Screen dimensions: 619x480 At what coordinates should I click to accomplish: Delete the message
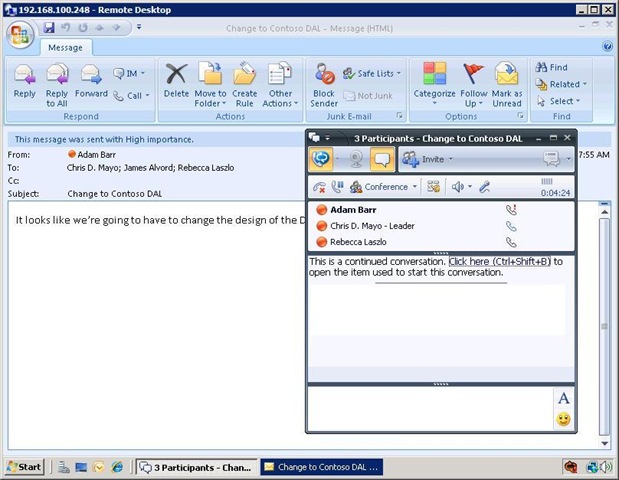pyautogui.click(x=176, y=82)
